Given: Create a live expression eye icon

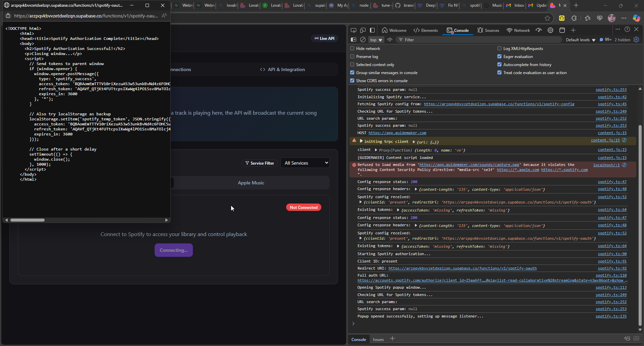Looking at the screenshot, I should (390, 40).
